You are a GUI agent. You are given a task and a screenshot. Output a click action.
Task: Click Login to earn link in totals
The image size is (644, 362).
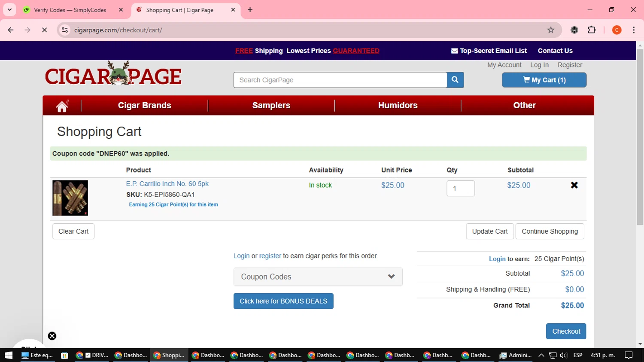497,259
